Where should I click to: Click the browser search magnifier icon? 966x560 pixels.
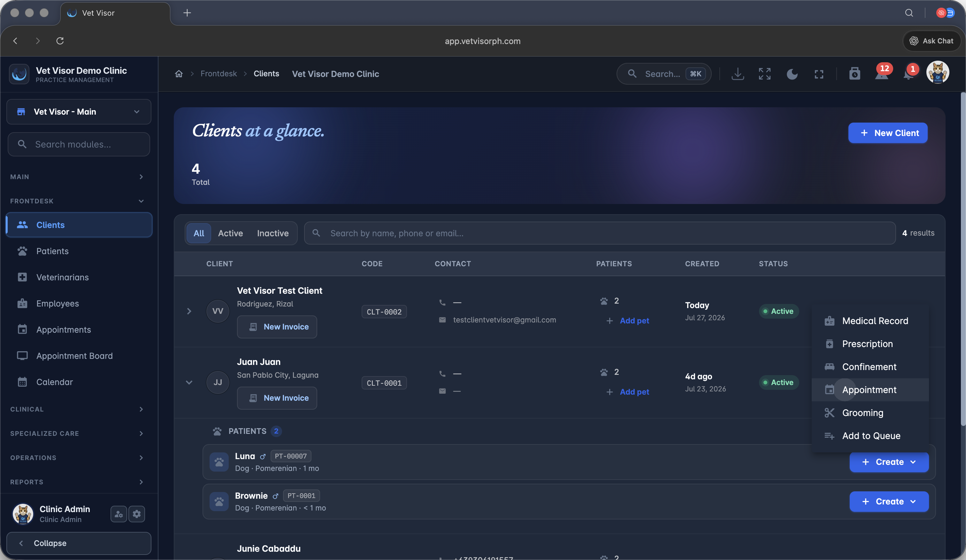click(909, 13)
